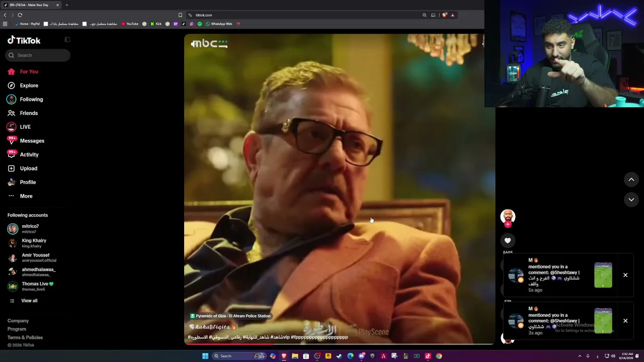Expand the Company footer section
The width and height of the screenshot is (644, 362).
pyautogui.click(x=18, y=321)
